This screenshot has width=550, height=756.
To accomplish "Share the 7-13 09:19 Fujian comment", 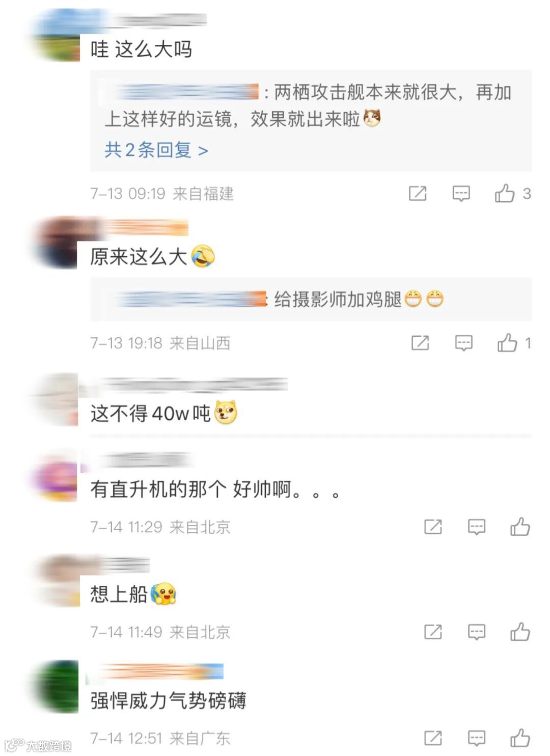I will pyautogui.click(x=418, y=194).
